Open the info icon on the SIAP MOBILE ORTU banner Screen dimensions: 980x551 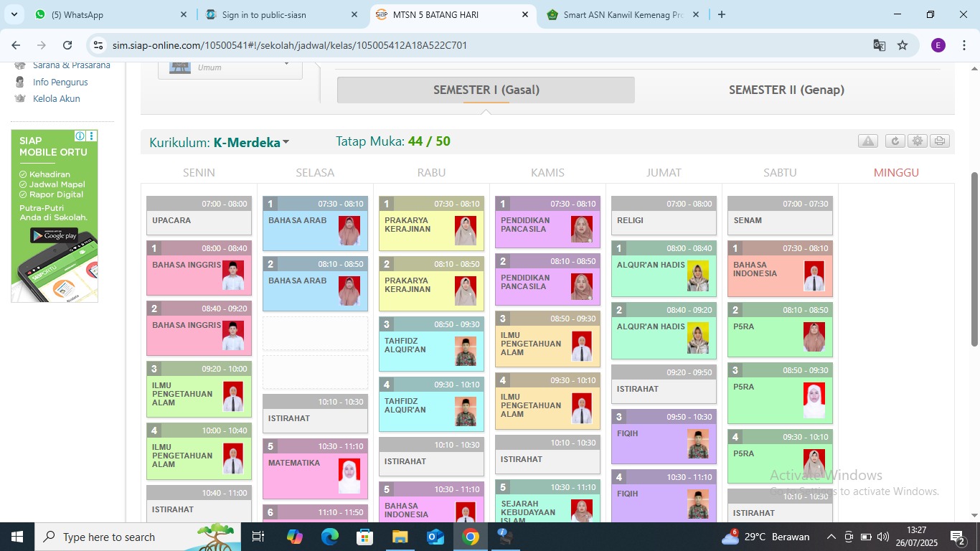(80, 136)
